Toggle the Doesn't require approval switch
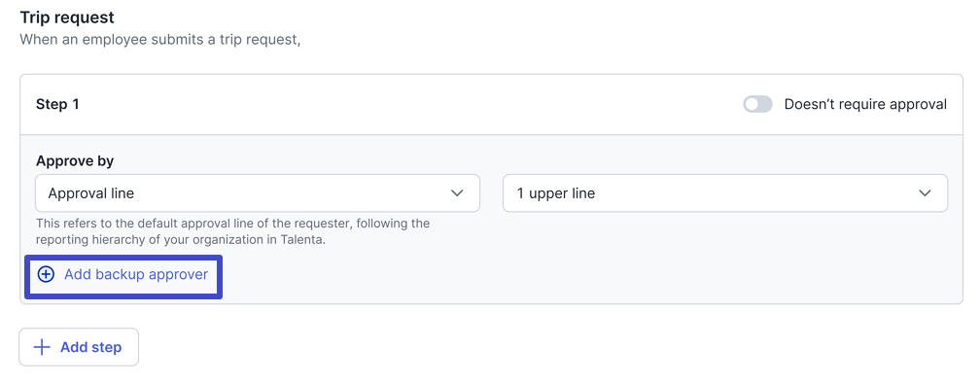The width and height of the screenshot is (980, 382). [x=757, y=104]
